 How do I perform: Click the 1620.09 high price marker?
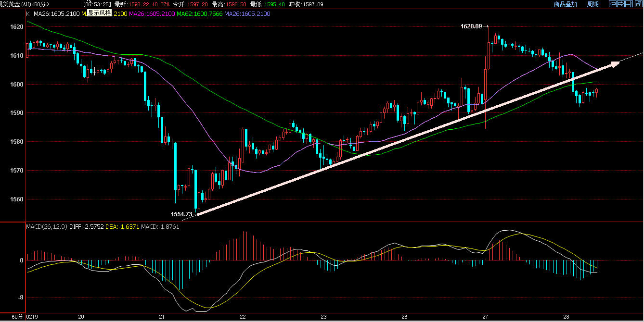472,26
